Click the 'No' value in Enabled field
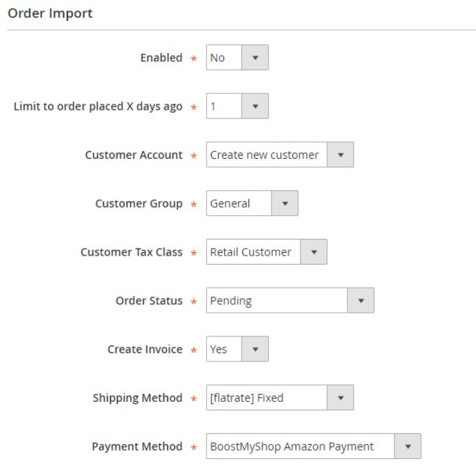Image resolution: width=476 pixels, height=468 pixels. point(217,58)
